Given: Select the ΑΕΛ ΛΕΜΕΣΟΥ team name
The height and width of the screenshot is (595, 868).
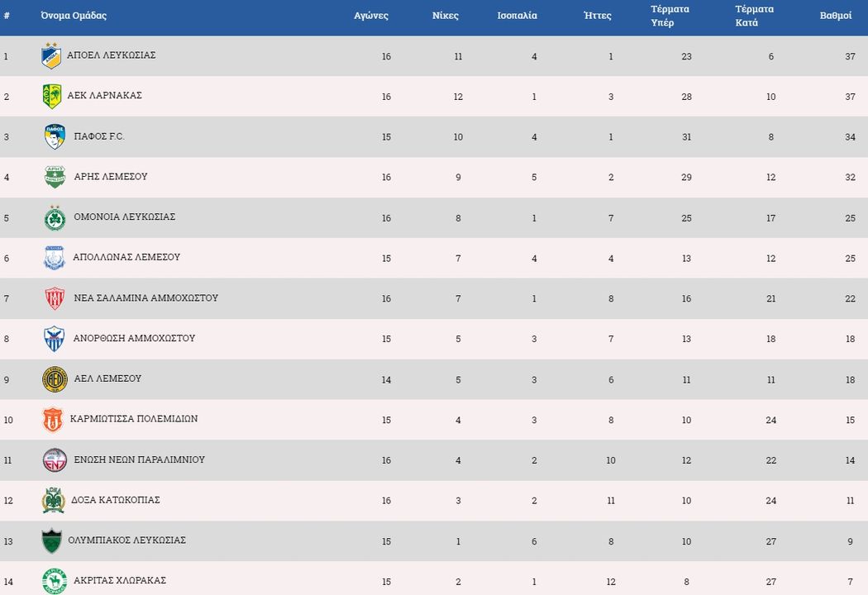Looking at the screenshot, I should coord(108,378).
